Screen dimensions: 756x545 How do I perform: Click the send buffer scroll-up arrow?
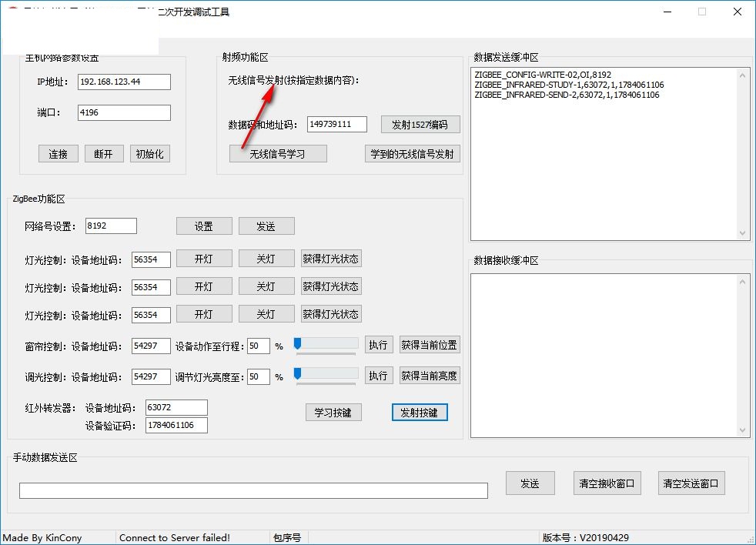[x=742, y=75]
